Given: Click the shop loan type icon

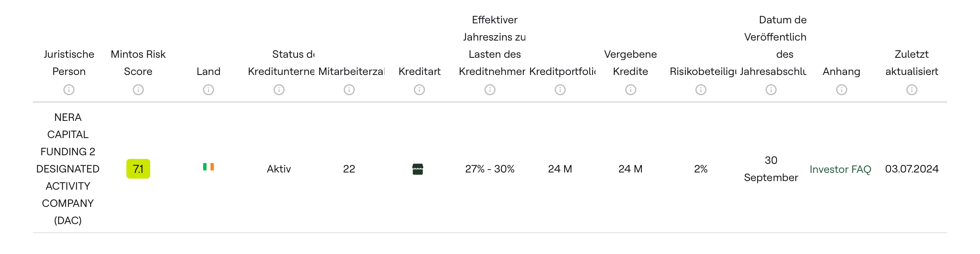Looking at the screenshot, I should coord(418,169).
